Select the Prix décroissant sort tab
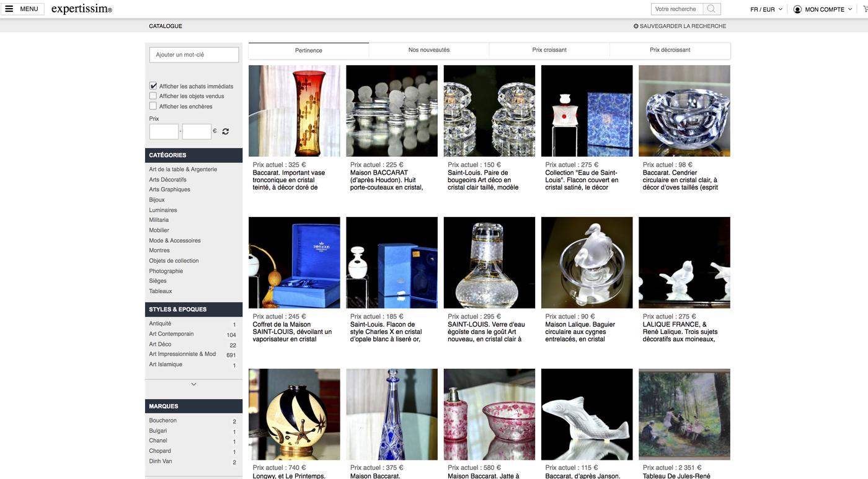The image size is (868, 479). point(670,50)
